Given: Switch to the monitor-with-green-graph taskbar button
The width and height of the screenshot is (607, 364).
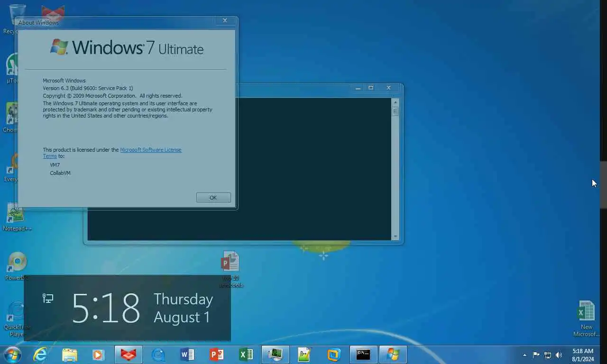Looking at the screenshot, I should tap(275, 355).
